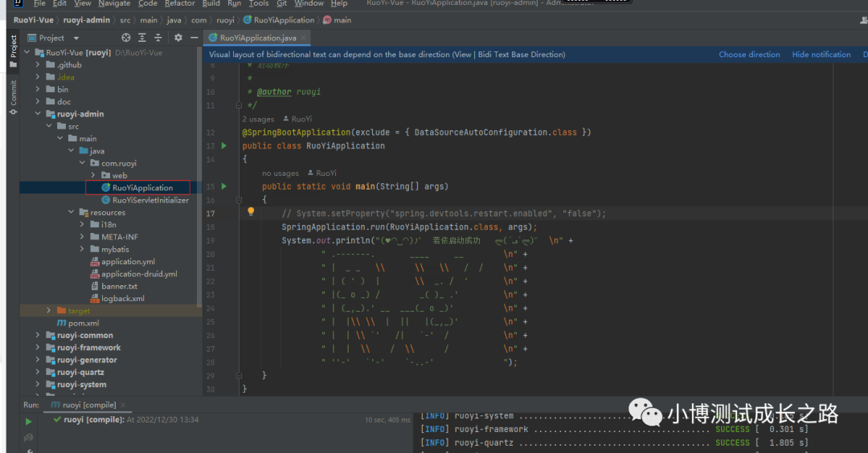This screenshot has width=868, height=453.
Task: Expand the ruoyi-common module folder
Action: point(37,336)
